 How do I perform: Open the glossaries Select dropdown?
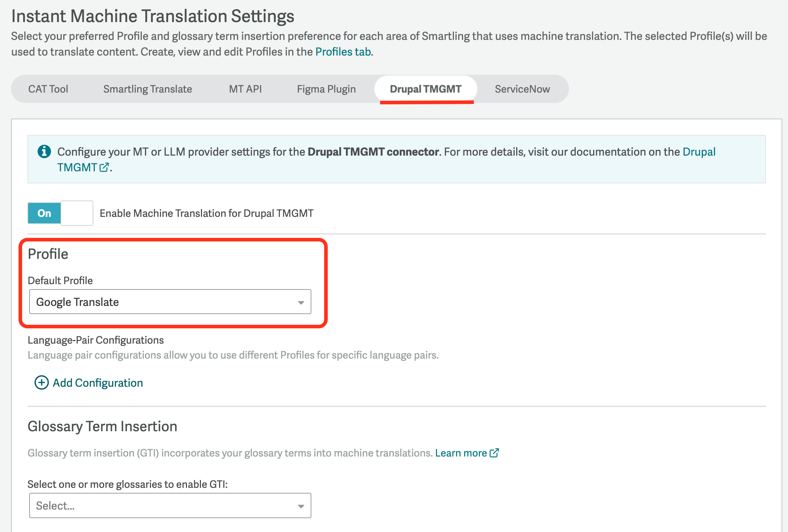coord(170,505)
